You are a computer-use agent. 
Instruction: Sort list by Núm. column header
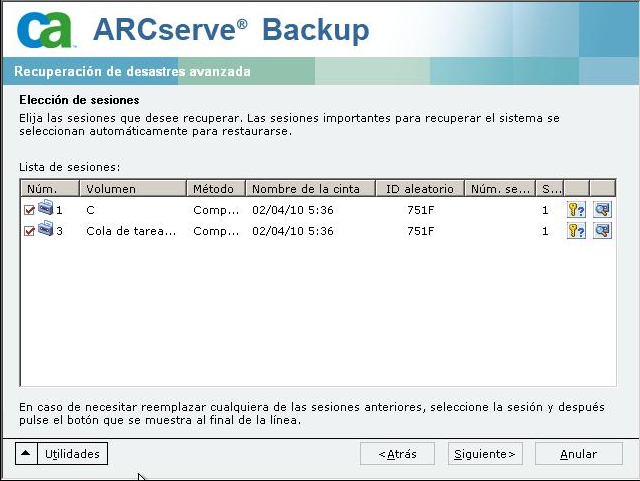click(49, 188)
